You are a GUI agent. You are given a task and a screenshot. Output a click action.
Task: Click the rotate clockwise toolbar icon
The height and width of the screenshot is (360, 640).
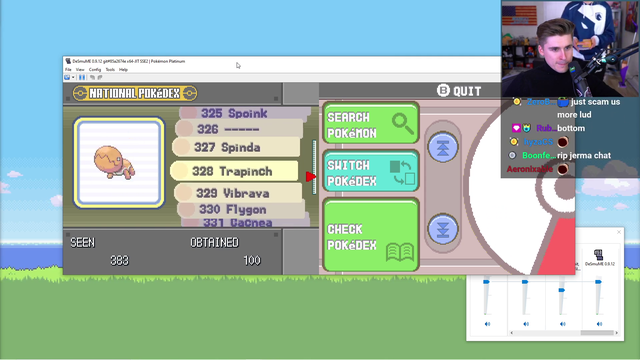point(100,77)
